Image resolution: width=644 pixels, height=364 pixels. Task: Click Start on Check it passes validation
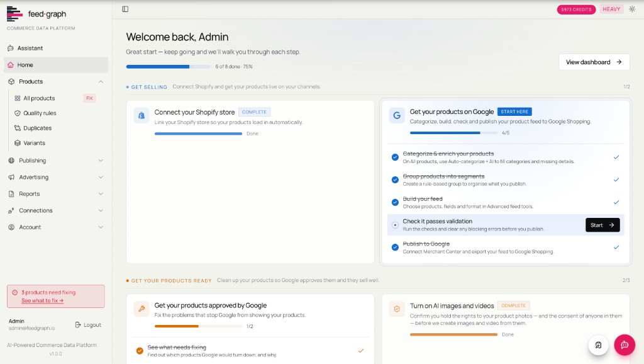click(x=602, y=225)
